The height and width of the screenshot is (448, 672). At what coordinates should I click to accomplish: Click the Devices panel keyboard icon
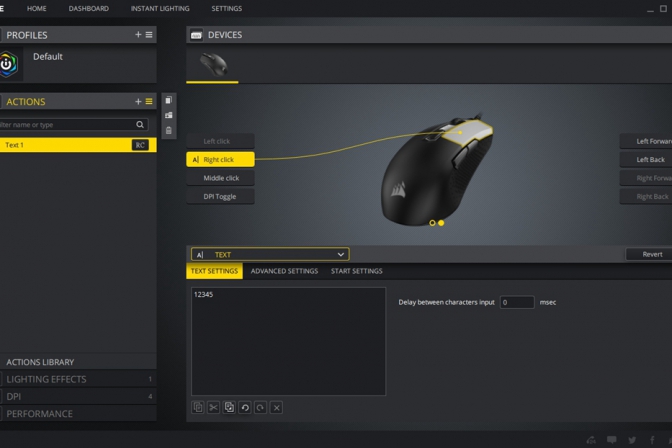point(196,35)
